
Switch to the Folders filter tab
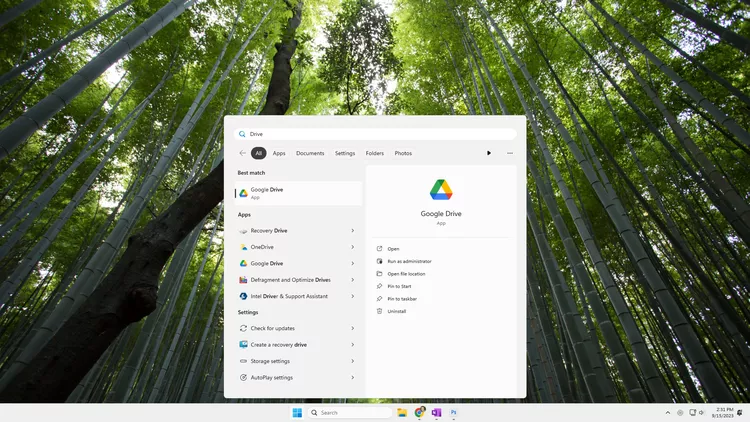tap(375, 153)
